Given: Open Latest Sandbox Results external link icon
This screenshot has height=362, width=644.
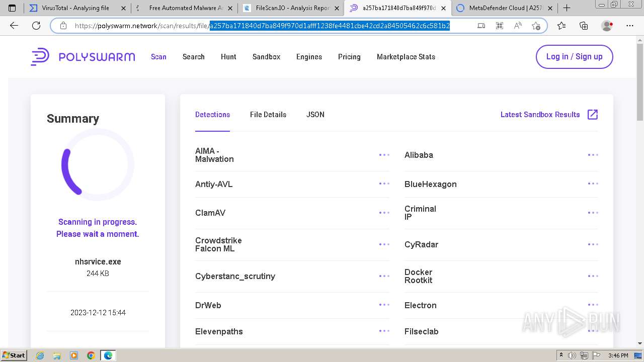Looking at the screenshot, I should click(x=593, y=115).
